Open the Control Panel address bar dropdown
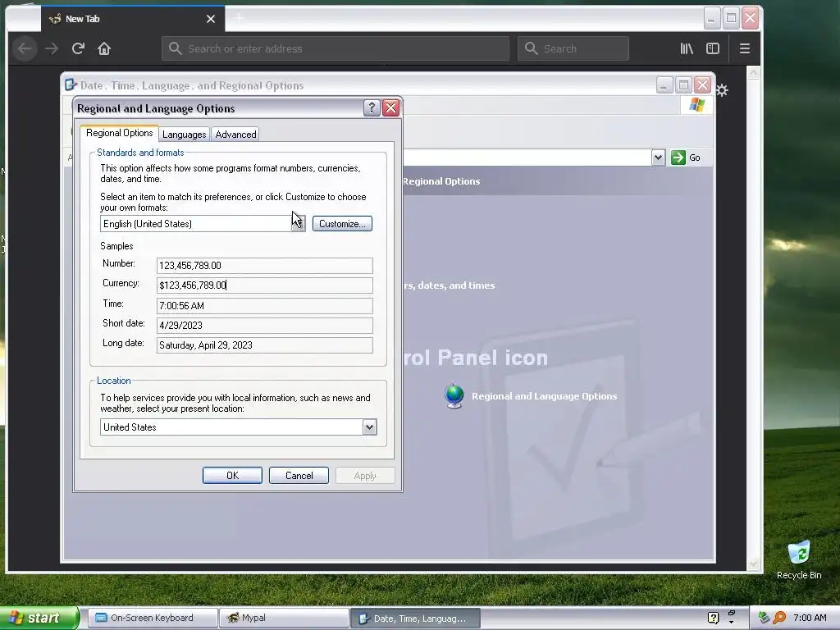 659,157
